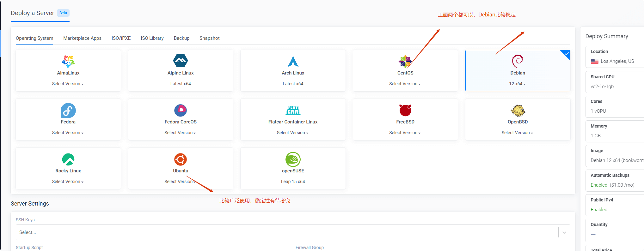Screen dimensions: 644x251
Task: Click the vc2-1c-1gb plan text
Action: tap(602, 87)
